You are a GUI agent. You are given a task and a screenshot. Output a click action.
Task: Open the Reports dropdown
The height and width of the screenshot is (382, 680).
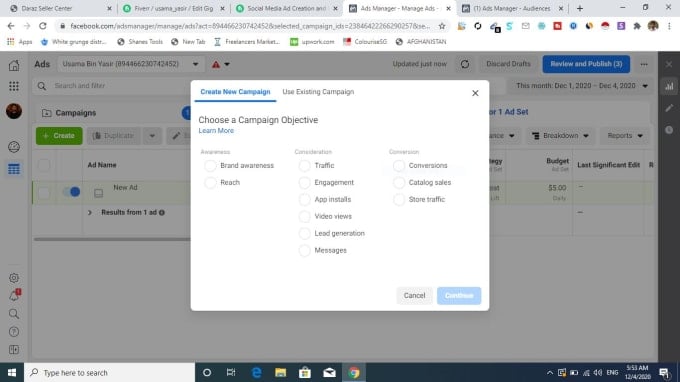[x=624, y=136]
